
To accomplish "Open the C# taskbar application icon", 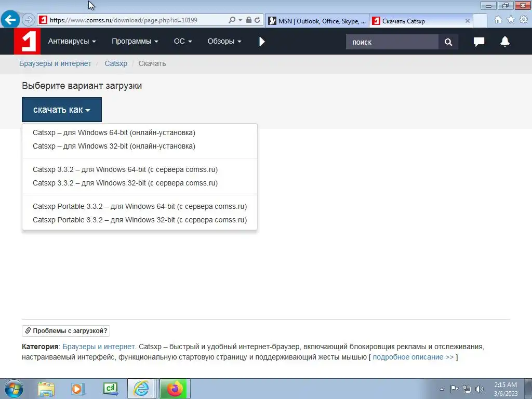I will coord(110,389).
